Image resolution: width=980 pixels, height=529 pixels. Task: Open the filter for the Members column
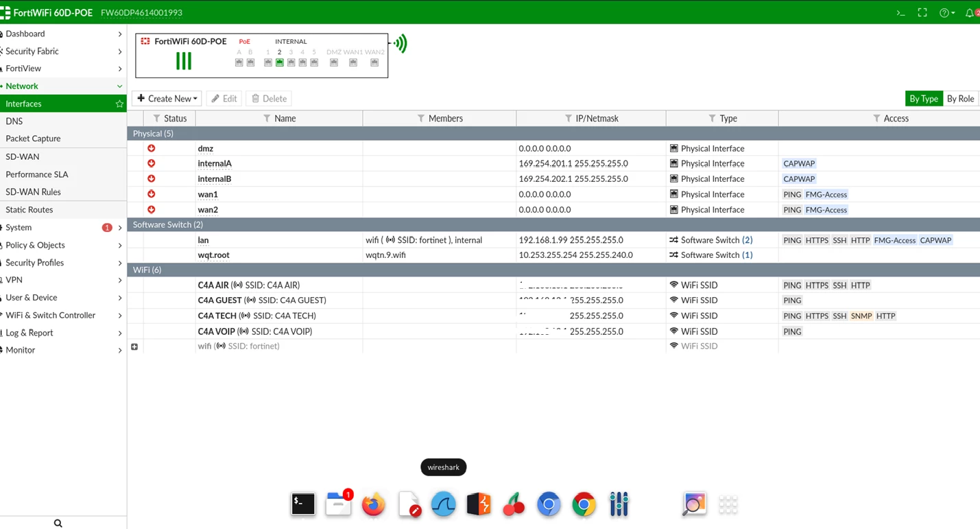click(x=421, y=119)
